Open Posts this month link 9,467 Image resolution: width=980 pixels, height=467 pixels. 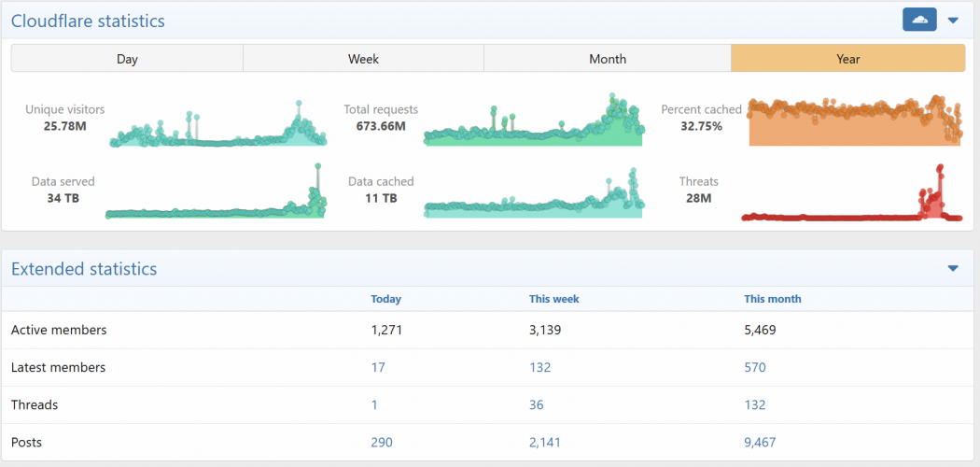(x=760, y=442)
